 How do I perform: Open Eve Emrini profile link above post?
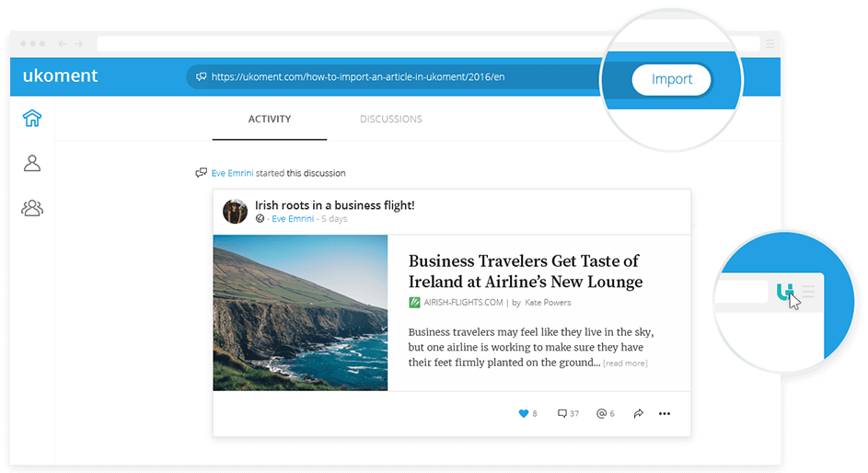pos(231,173)
